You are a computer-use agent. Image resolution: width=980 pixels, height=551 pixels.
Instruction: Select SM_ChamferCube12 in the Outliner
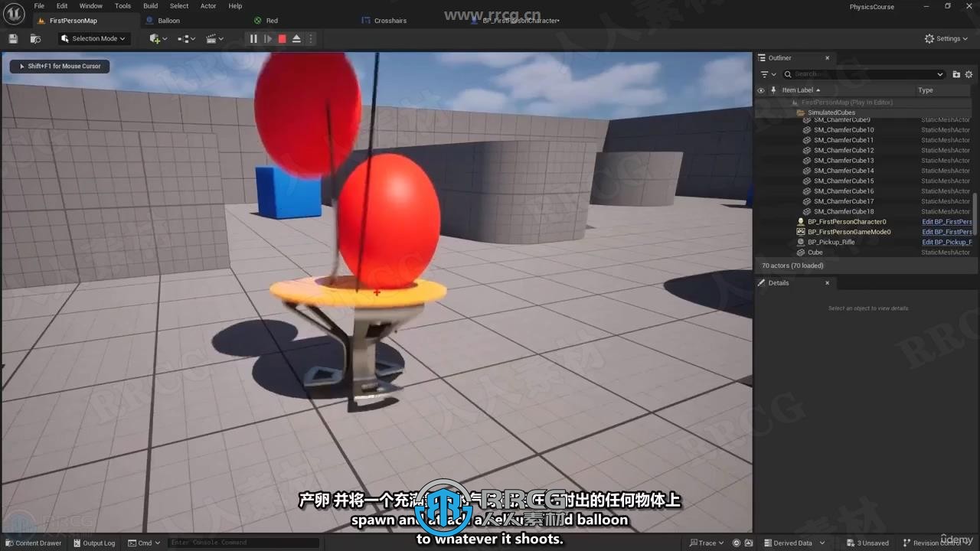point(844,150)
